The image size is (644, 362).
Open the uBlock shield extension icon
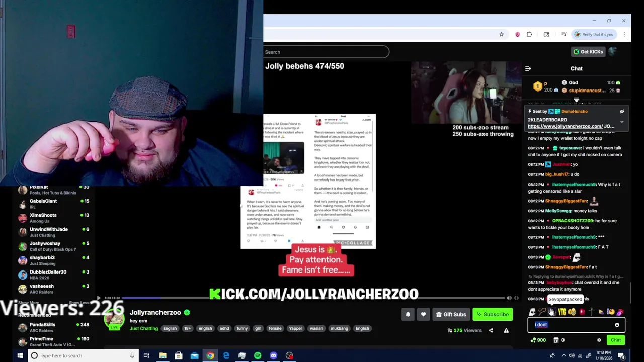tap(517, 34)
